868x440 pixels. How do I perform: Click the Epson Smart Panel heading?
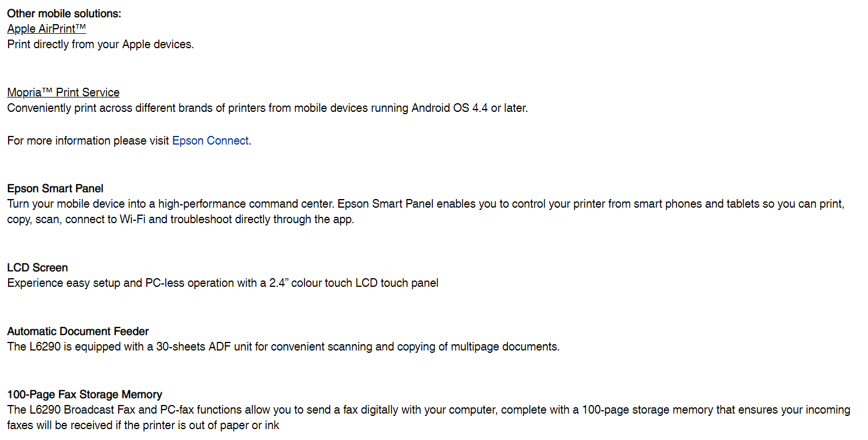55,188
